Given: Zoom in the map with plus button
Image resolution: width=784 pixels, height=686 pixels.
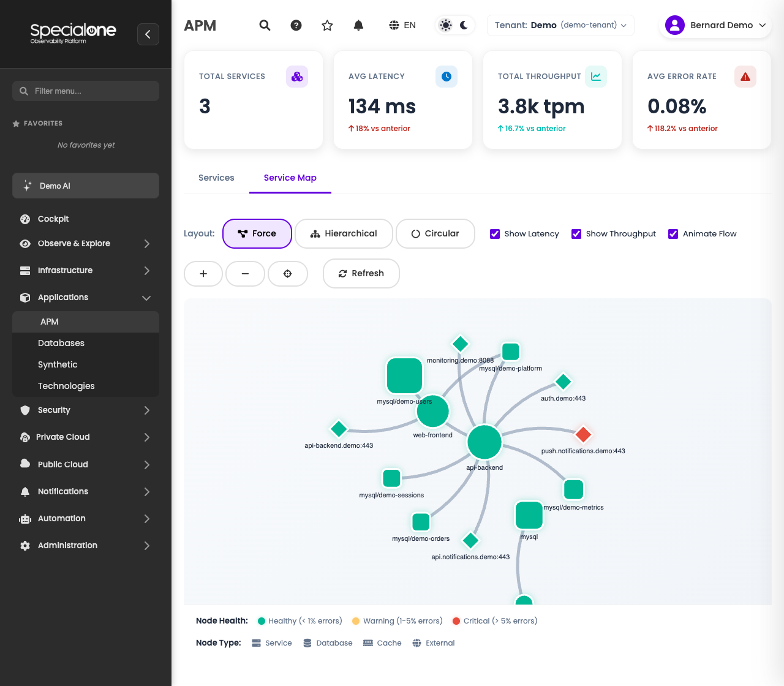Looking at the screenshot, I should coord(203,273).
